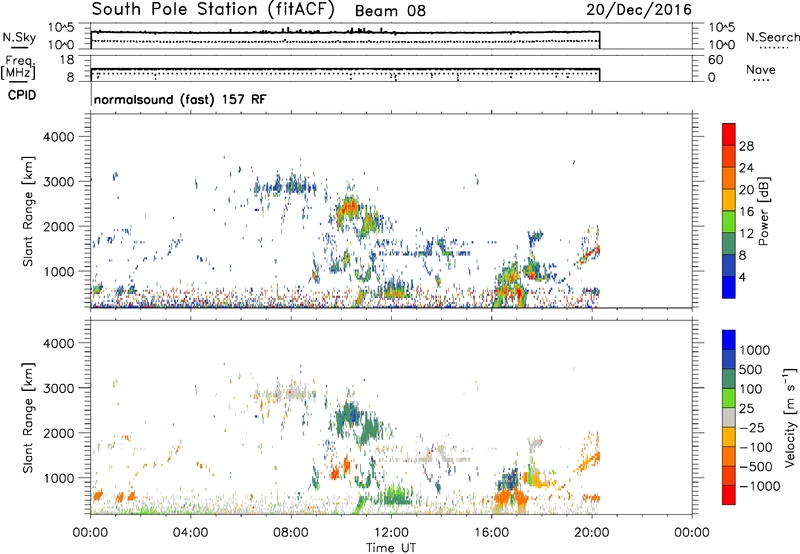Click the left '10^5' noise axis tick

pos(61,28)
